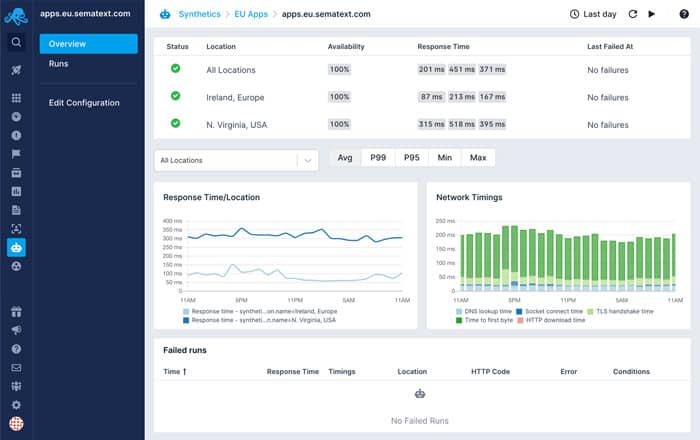Go to Synthetics breadcrumb link
This screenshot has width=700, height=440.
(200, 14)
